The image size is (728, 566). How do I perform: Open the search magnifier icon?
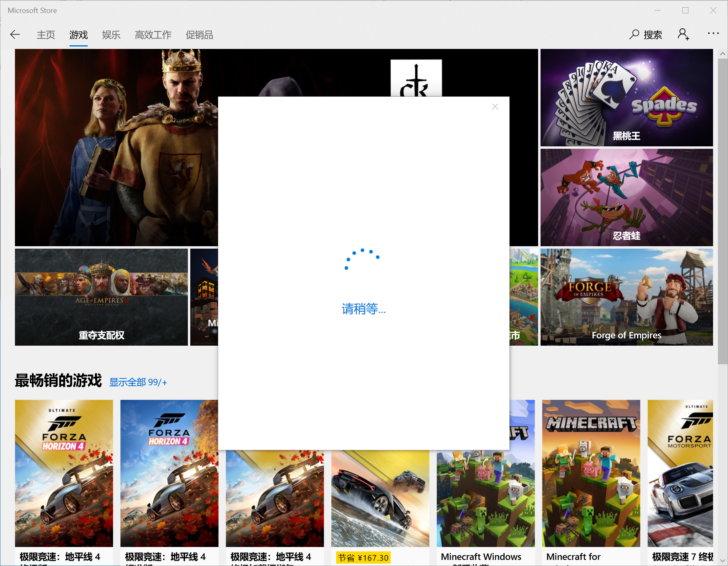[634, 34]
